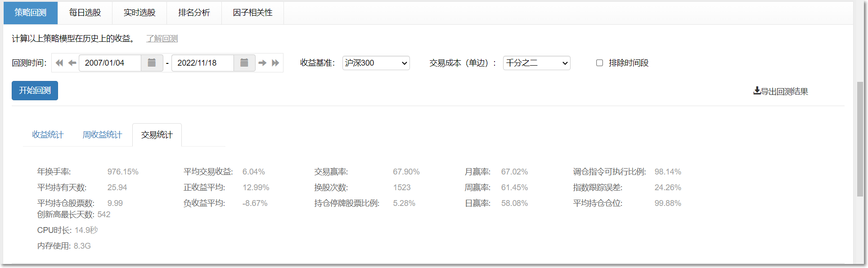The height and width of the screenshot is (268, 868).
Task: Click the 交易赢率 label
Action: coord(331,172)
